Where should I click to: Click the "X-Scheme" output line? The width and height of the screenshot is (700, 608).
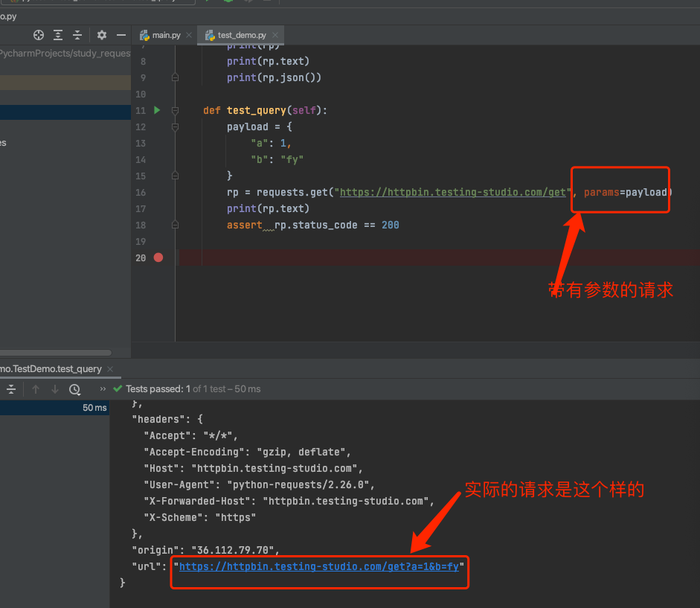click(199, 517)
